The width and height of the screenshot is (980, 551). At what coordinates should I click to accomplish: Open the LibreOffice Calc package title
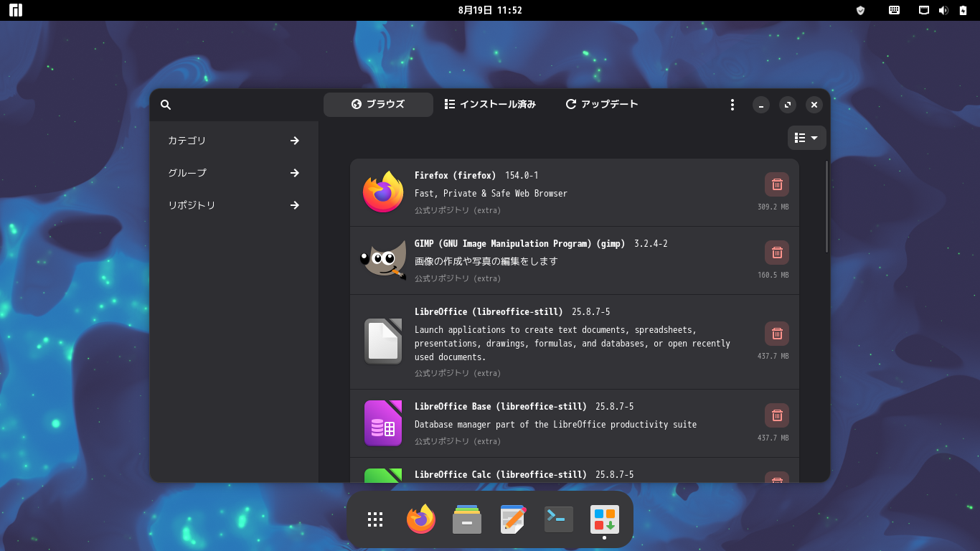pyautogui.click(x=501, y=475)
